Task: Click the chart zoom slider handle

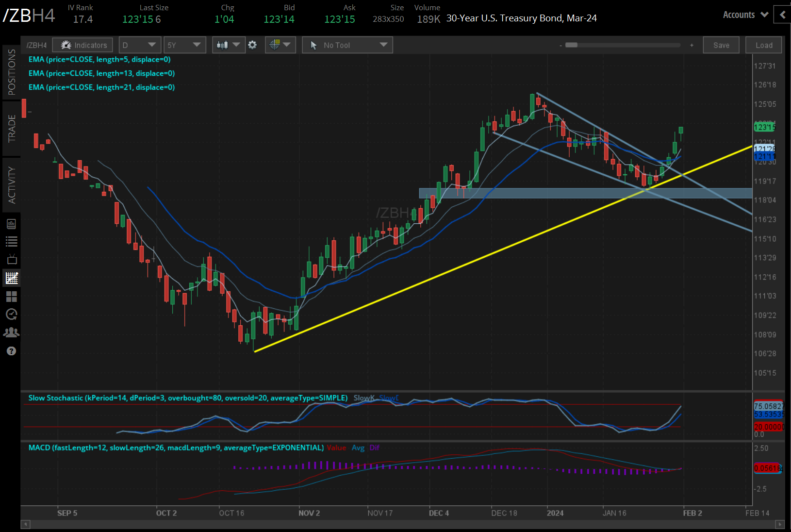Action: 572,45
